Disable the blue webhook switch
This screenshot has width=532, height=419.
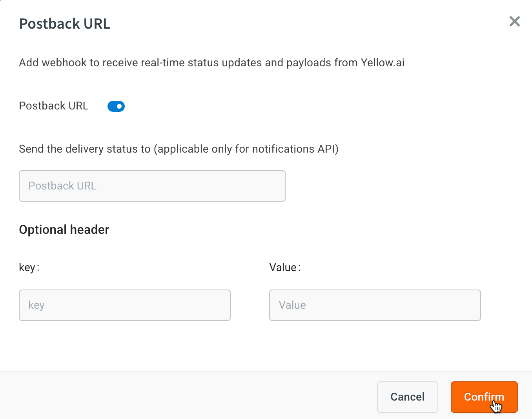[116, 106]
